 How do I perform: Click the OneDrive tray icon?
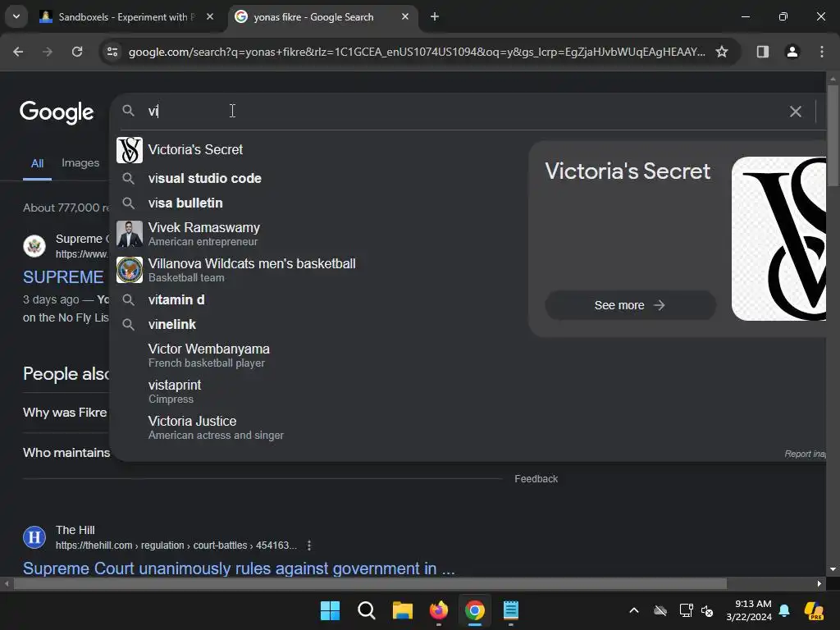coord(660,610)
